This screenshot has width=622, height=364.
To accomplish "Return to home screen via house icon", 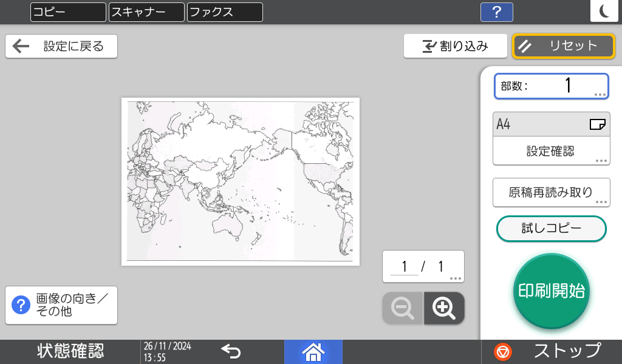I will (x=313, y=351).
